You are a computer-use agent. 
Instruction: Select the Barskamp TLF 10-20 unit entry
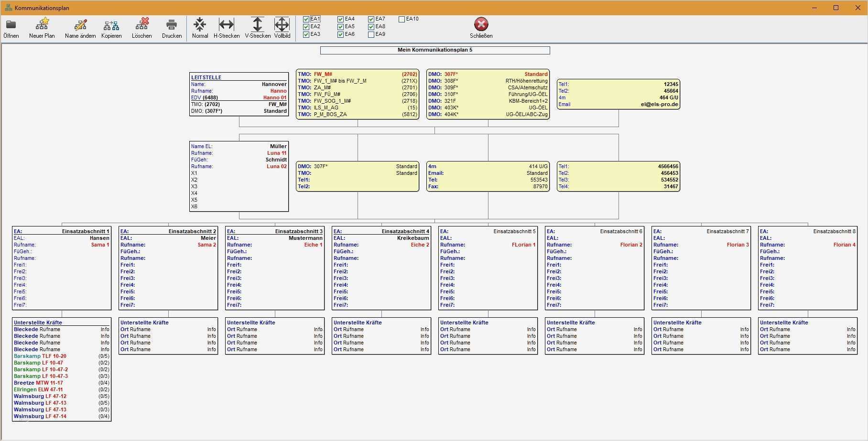pos(40,356)
